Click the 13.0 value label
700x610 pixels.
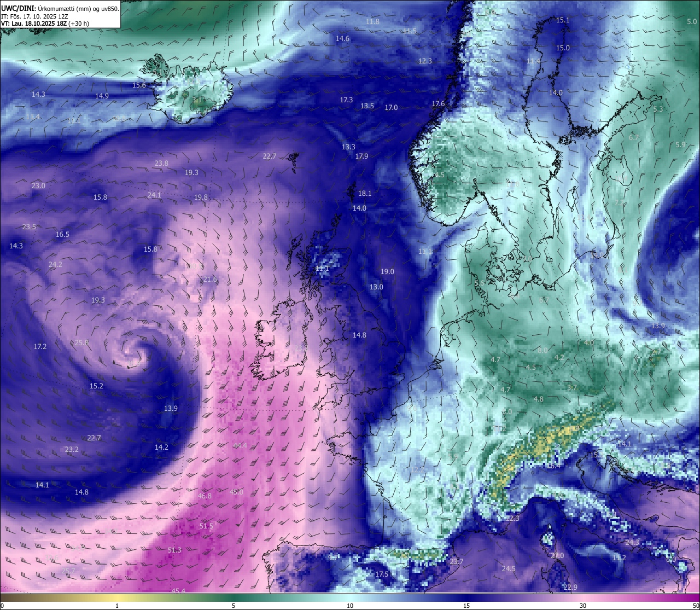coord(376,287)
